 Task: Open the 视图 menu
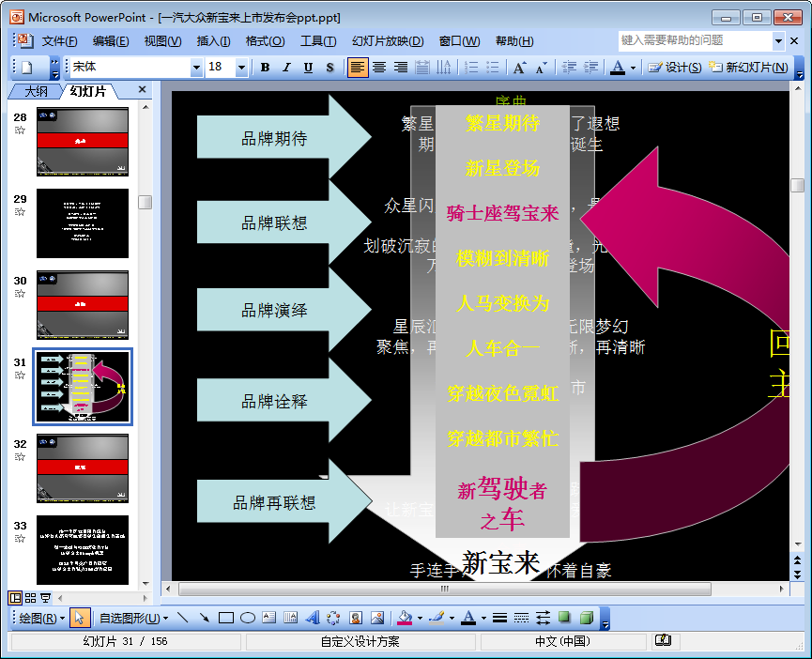coord(162,41)
